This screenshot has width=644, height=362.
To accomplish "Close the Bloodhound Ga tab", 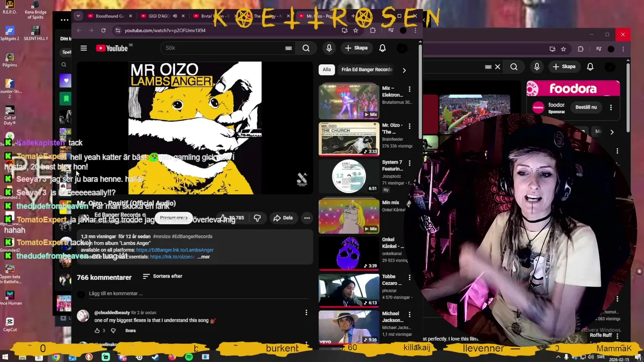I will click(x=130, y=16).
